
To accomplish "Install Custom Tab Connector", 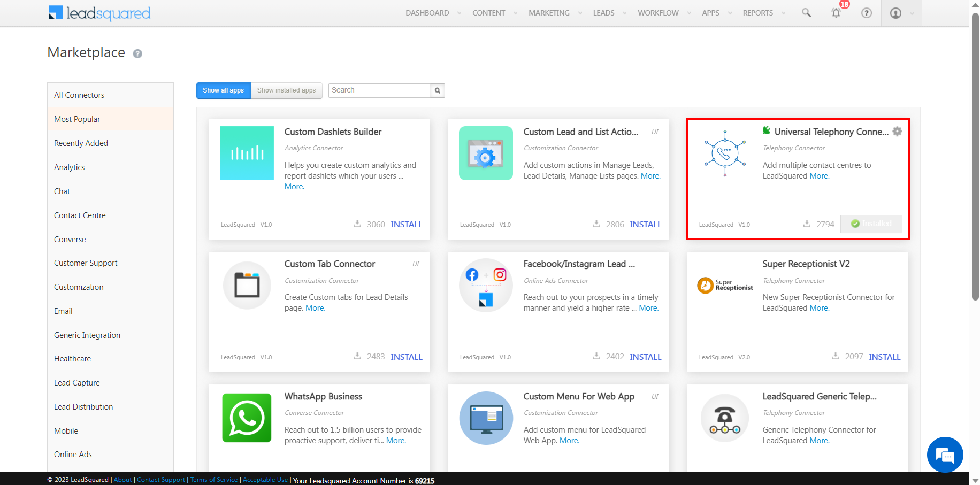I will 407,357.
